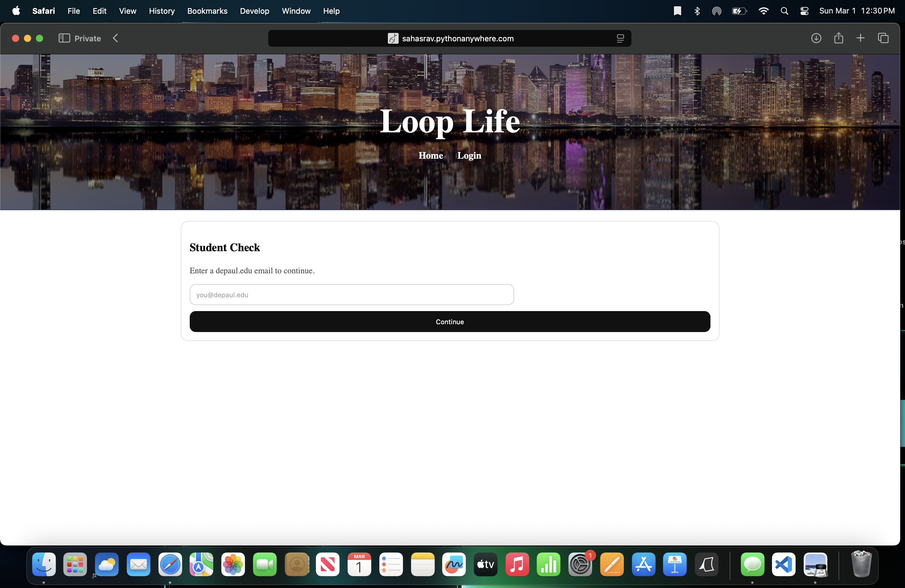The height and width of the screenshot is (588, 905).
Task: Focus the depaul.edu email field
Action: [351, 295]
